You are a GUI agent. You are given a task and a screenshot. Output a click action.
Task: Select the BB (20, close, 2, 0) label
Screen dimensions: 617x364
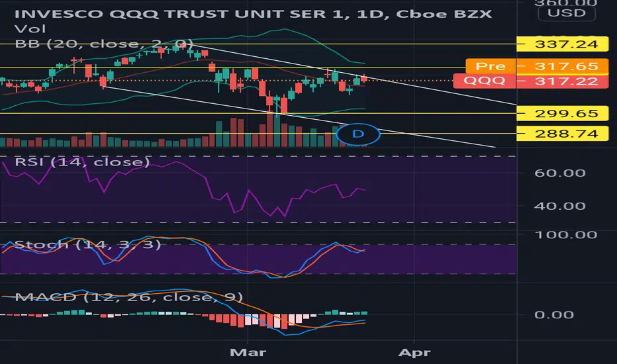tap(103, 44)
